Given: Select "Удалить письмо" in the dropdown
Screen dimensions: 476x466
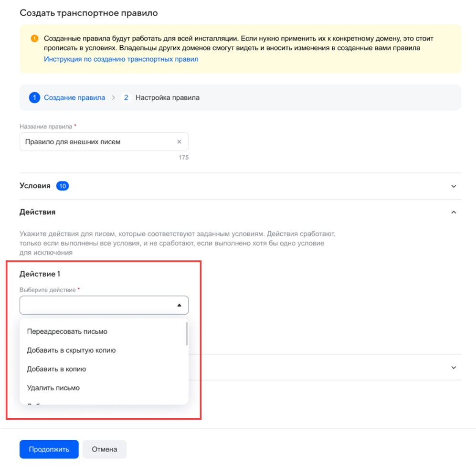Looking at the screenshot, I should tap(53, 388).
